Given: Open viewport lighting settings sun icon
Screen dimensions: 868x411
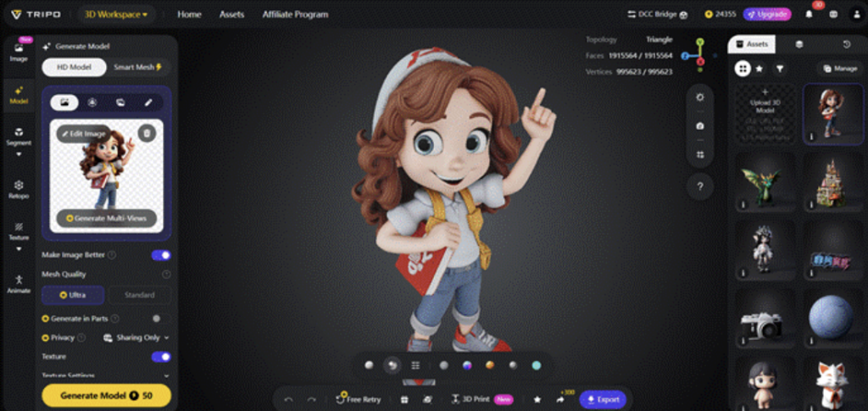Looking at the screenshot, I should coord(699,97).
